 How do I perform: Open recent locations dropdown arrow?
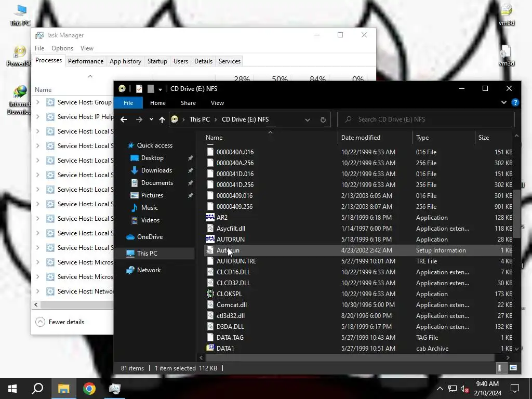151,119
